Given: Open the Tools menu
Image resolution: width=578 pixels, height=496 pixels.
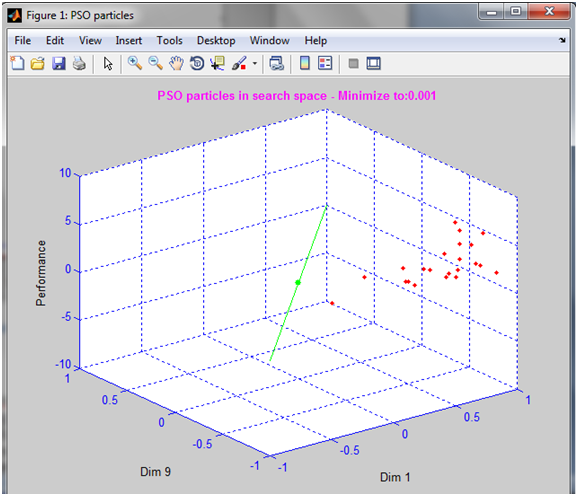Looking at the screenshot, I should (170, 41).
